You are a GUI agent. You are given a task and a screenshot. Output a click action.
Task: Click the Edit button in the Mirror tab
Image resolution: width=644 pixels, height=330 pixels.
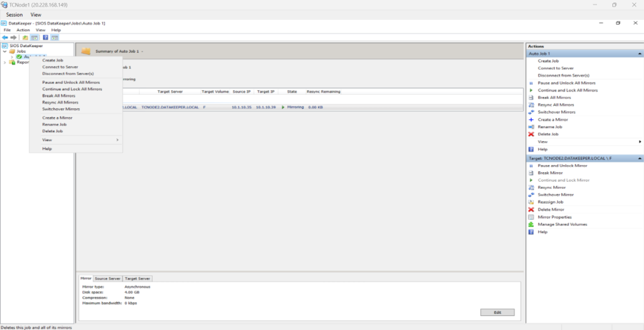[497, 313]
